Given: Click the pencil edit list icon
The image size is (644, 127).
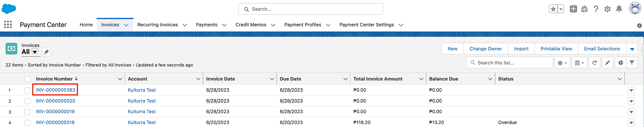Looking at the screenshot, I should click(x=608, y=63).
